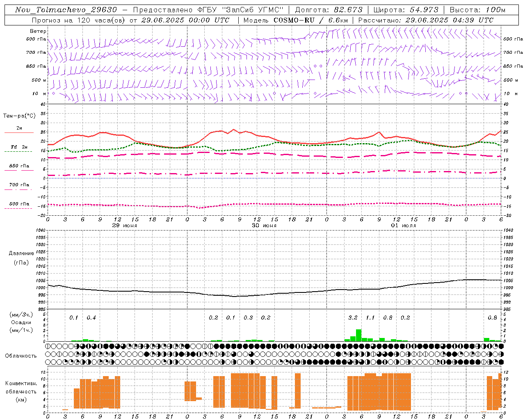Image resolution: width=525 pixels, height=420 pixels.
Task: Click the (мм/3ч.) precipitation unit label
Action: coord(21,315)
